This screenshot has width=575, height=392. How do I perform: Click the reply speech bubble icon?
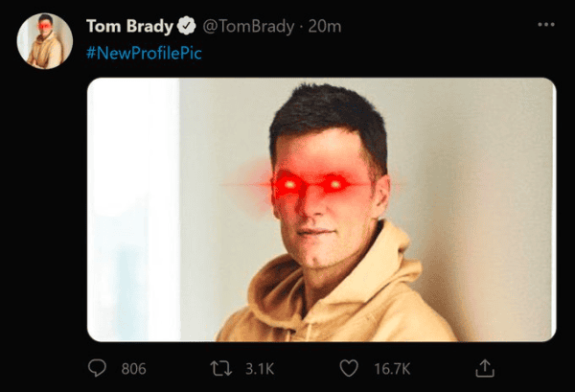click(x=97, y=368)
